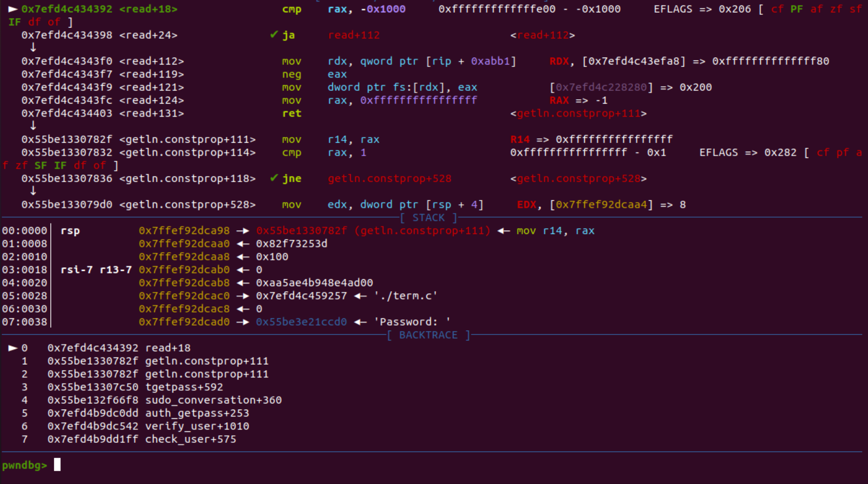This screenshot has height=484, width=868.
Task: Select value 0xffffffffffffff80 on the RDX line
Action: tap(771, 61)
